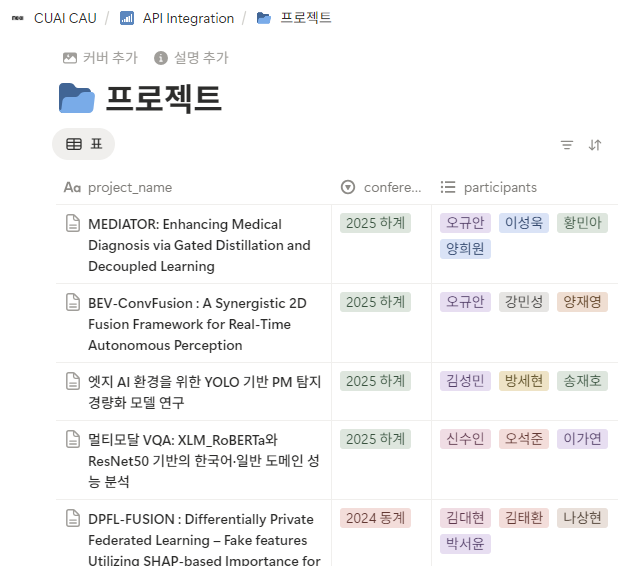Click the page icon of the 엣지 AI row

[x=73, y=381]
